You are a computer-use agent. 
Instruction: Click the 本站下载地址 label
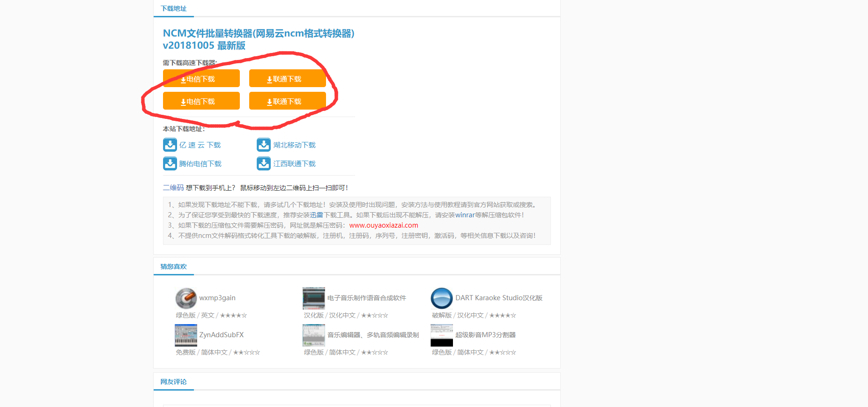point(184,129)
